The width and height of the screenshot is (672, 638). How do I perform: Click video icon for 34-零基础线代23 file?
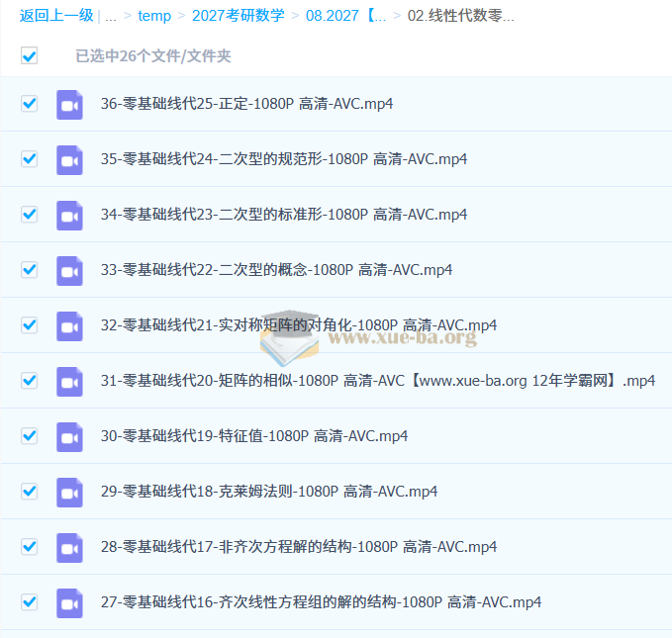68,215
